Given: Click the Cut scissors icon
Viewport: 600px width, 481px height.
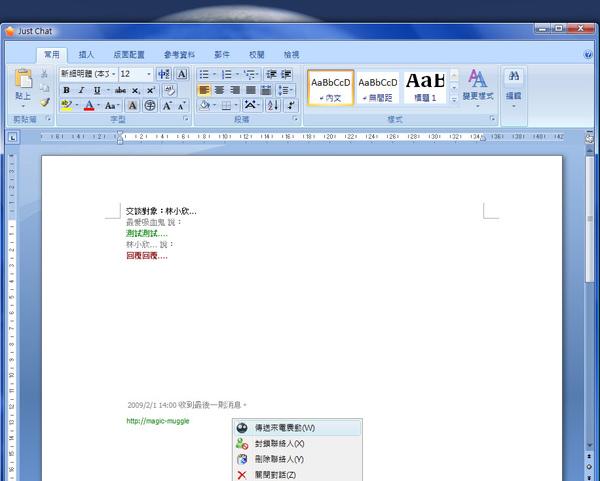Looking at the screenshot, I should (x=44, y=74).
